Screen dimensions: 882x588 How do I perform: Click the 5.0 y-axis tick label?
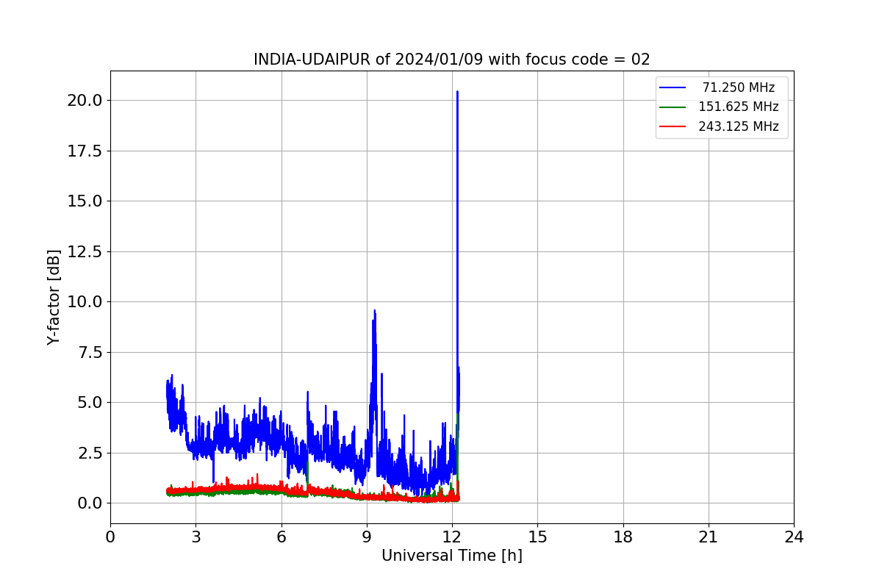point(89,402)
